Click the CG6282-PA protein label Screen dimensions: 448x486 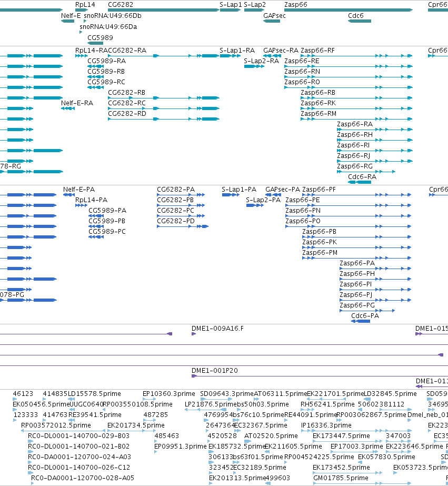pyautogui.click(x=176, y=190)
